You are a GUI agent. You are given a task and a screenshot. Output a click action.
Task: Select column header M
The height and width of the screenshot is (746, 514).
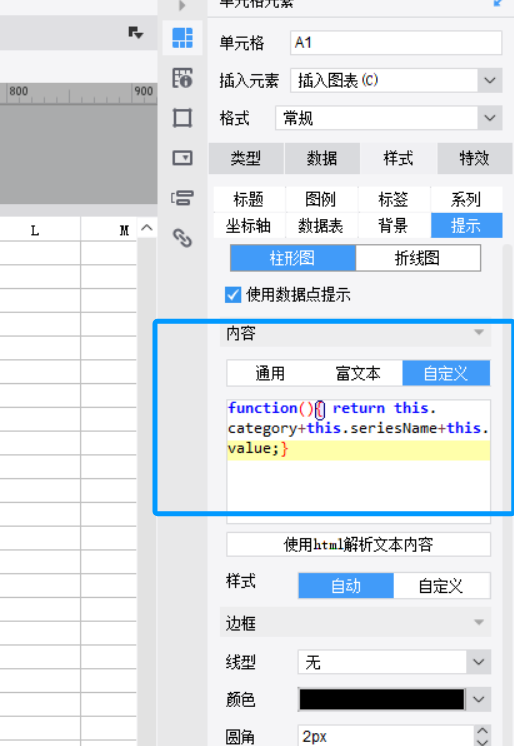coord(124,230)
